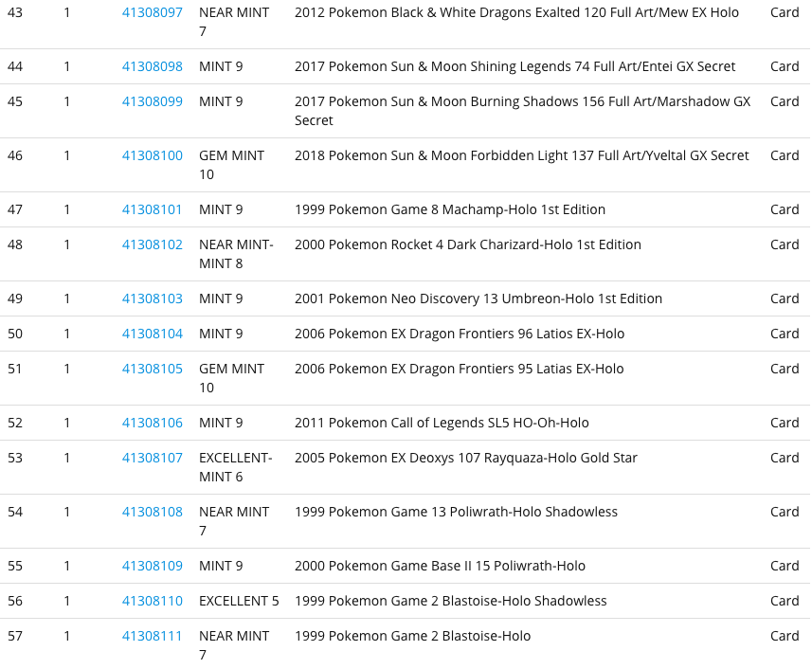This screenshot has height=669, width=812.
Task: Select the Card type cell in row 44
Action: click(x=785, y=66)
